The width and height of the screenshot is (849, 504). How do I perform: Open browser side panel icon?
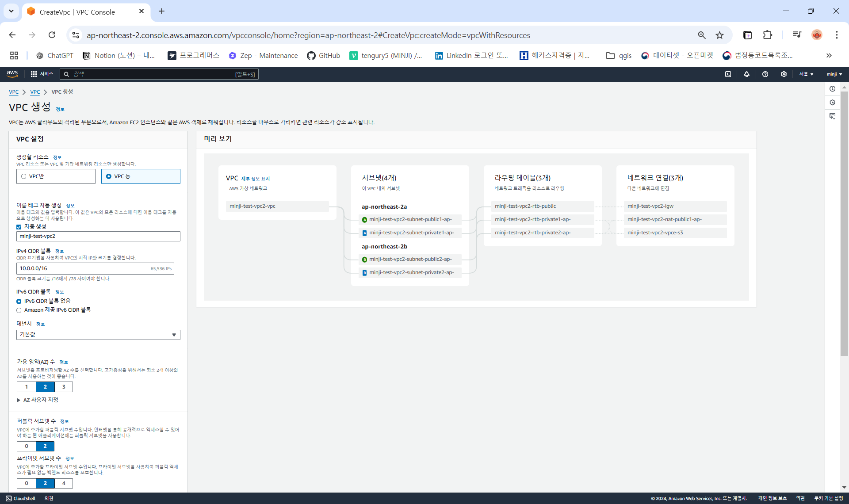click(747, 35)
